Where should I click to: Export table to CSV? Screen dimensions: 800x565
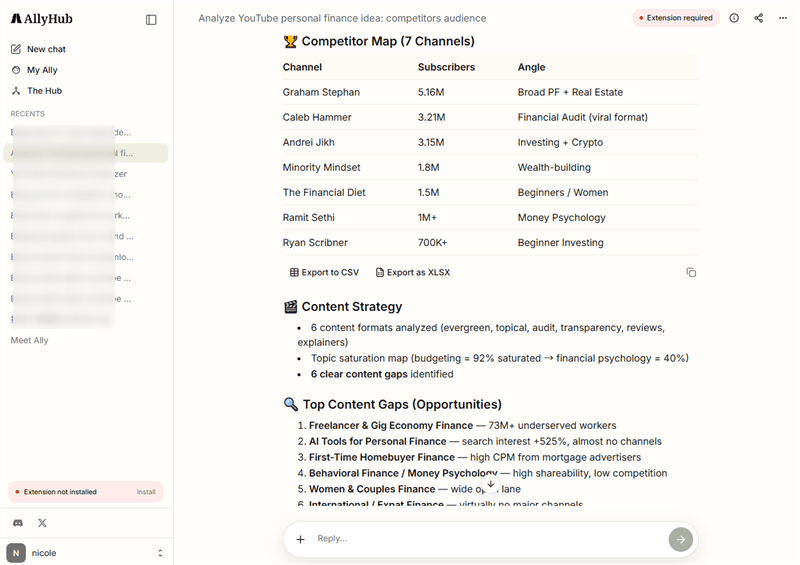[324, 273]
